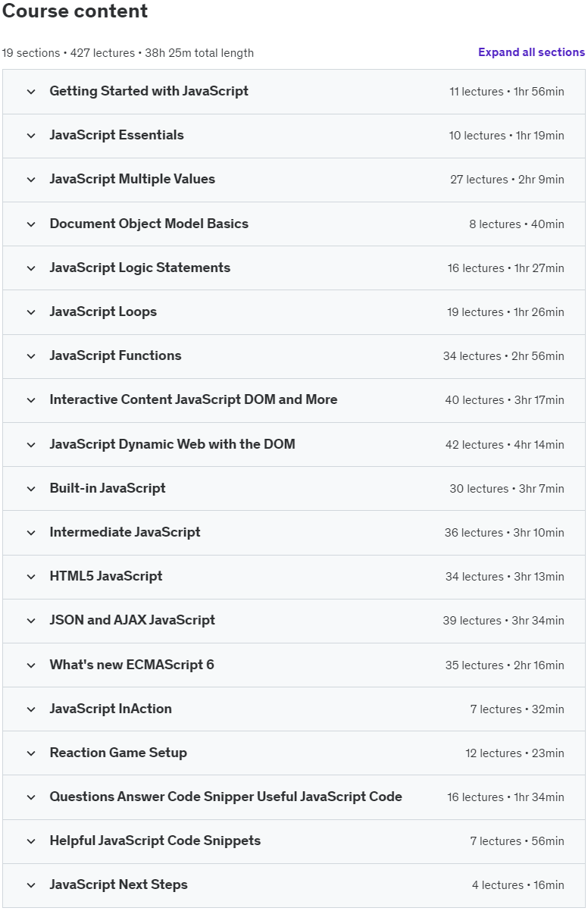Image resolution: width=588 pixels, height=911 pixels.
Task: Expand all sections link
Action: point(531,52)
